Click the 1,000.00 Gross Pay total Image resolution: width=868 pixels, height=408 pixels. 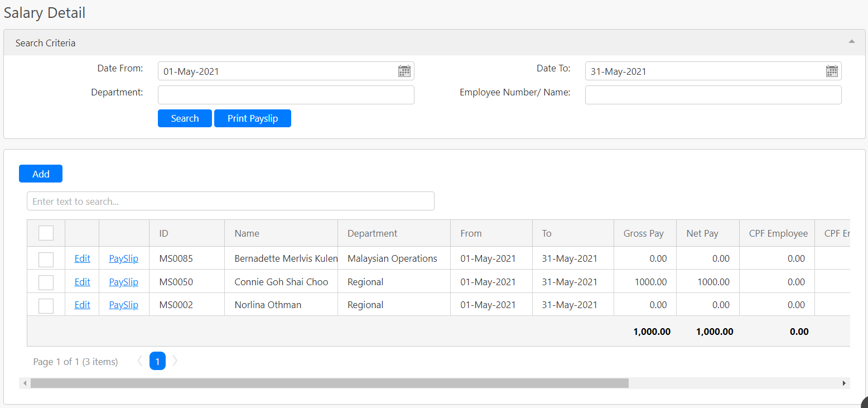tap(652, 332)
